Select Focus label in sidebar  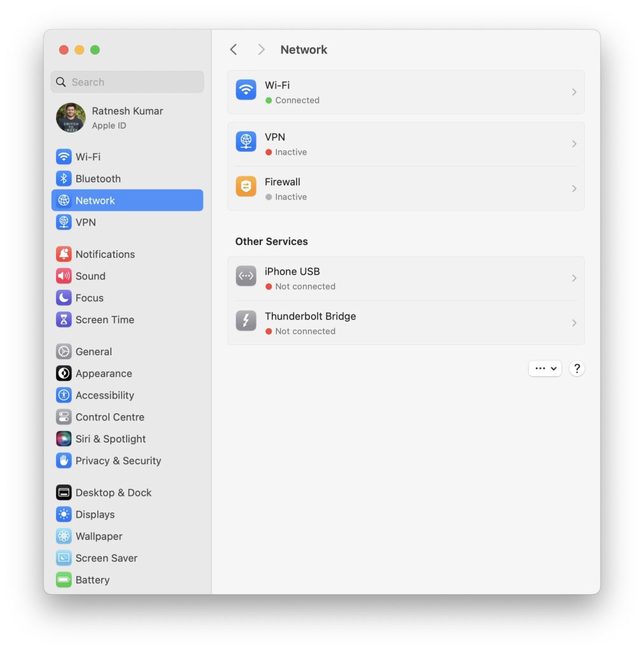89,298
